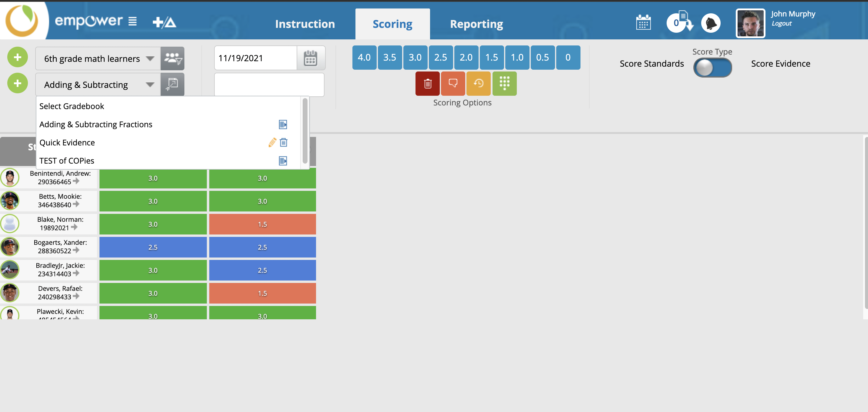Click the learners group filter icon
This screenshot has width=868, height=412.
[x=173, y=58]
